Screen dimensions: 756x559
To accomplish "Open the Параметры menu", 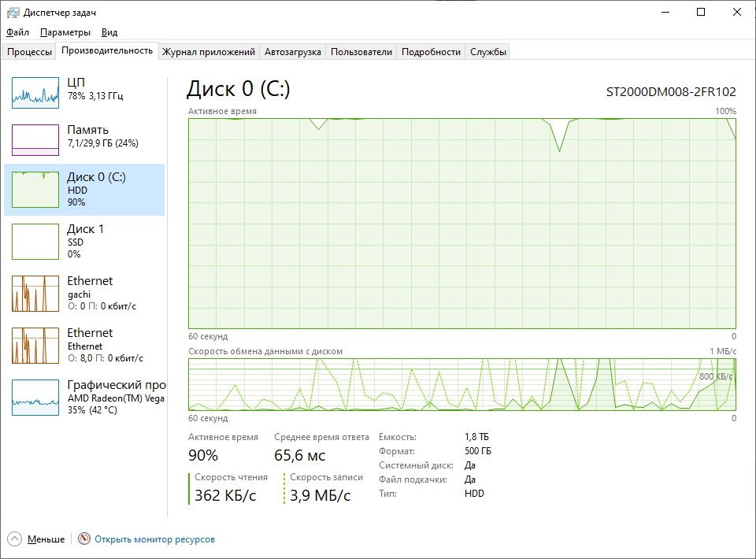I will (65, 32).
